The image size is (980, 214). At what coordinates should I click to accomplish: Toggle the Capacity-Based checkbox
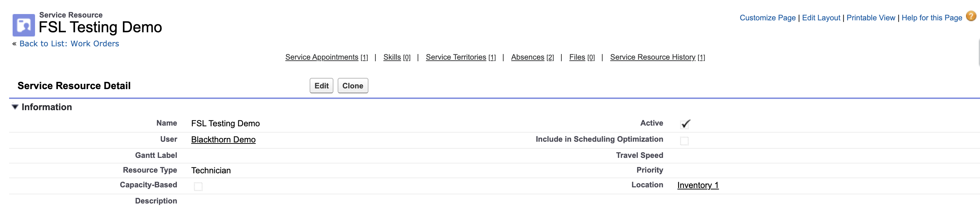point(198,186)
